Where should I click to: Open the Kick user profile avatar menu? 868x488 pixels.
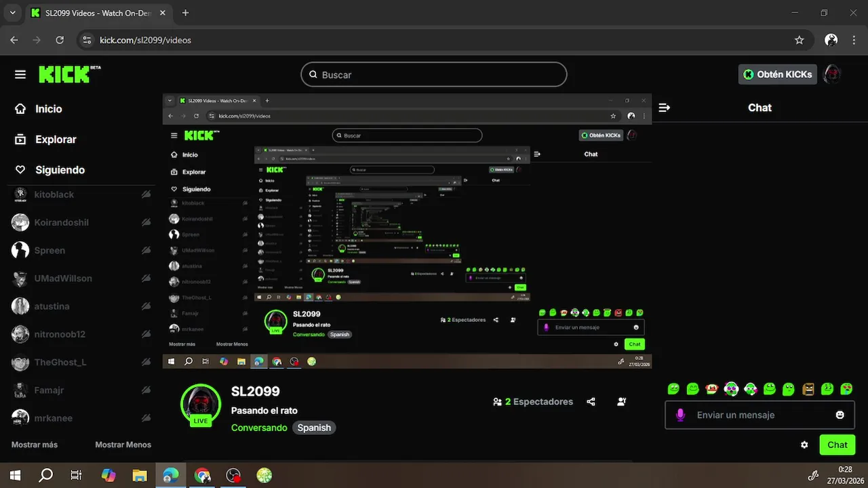pyautogui.click(x=832, y=75)
